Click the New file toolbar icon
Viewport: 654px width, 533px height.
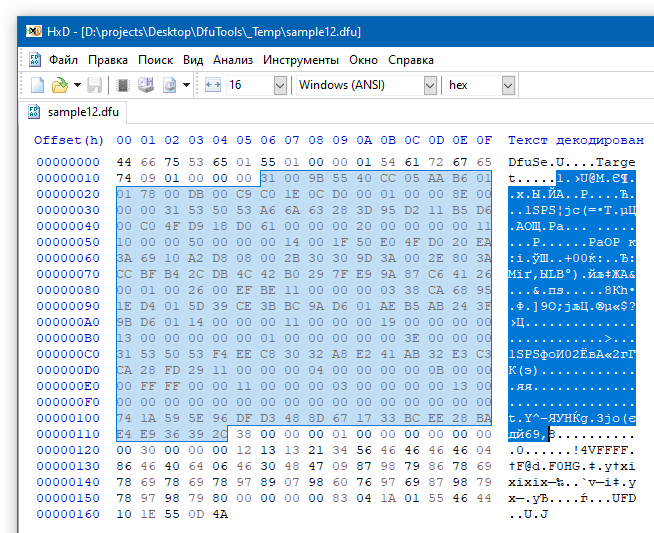38,85
